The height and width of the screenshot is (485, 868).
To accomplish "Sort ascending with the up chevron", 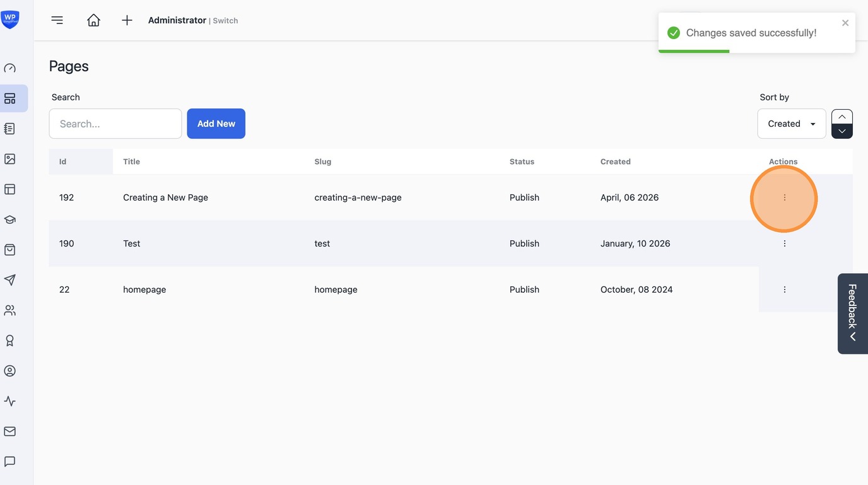I will click(x=842, y=117).
